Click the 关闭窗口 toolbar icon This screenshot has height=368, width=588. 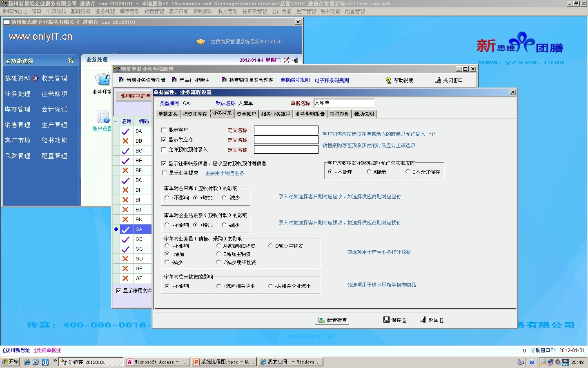coord(438,81)
